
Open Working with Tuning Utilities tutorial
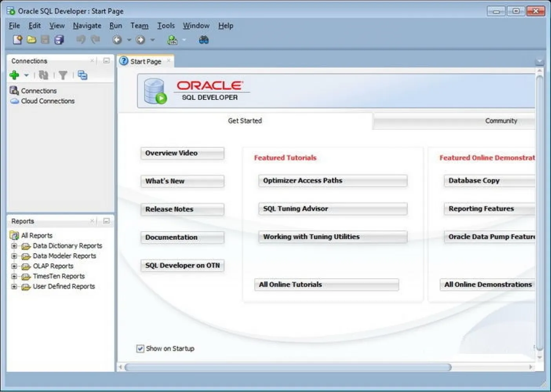click(333, 237)
